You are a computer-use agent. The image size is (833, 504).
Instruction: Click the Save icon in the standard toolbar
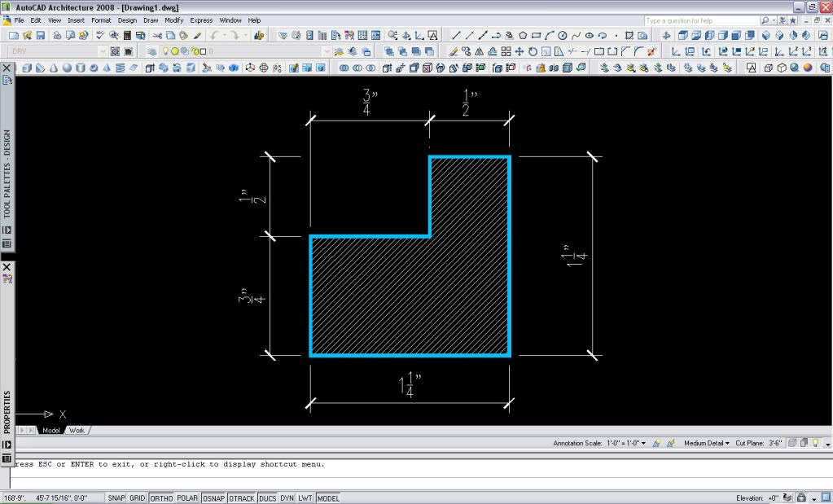click(40, 36)
